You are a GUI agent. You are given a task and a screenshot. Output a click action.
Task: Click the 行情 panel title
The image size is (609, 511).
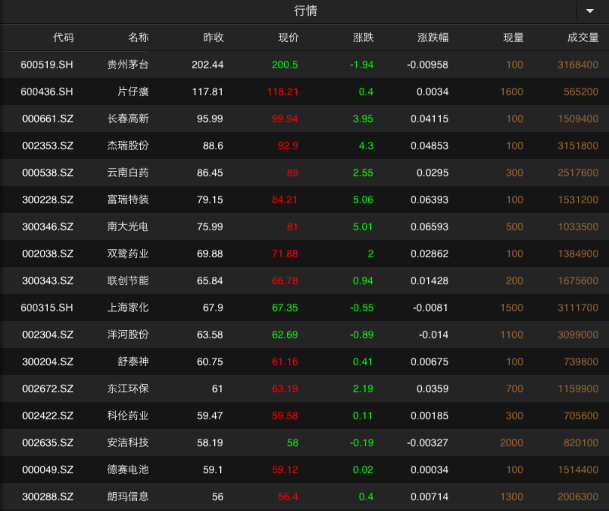305,11
